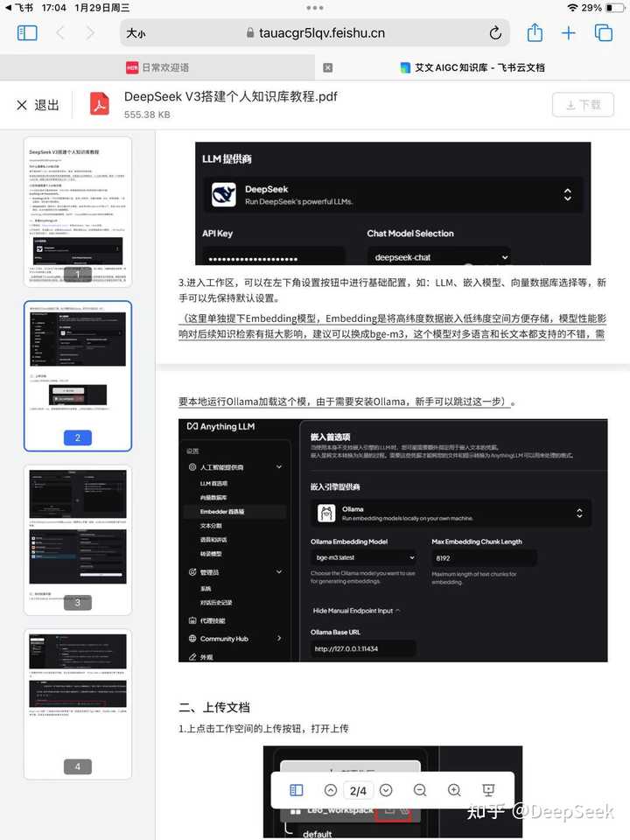
Task: Open page 4 thumbnail
Action: pyautogui.click(x=78, y=703)
